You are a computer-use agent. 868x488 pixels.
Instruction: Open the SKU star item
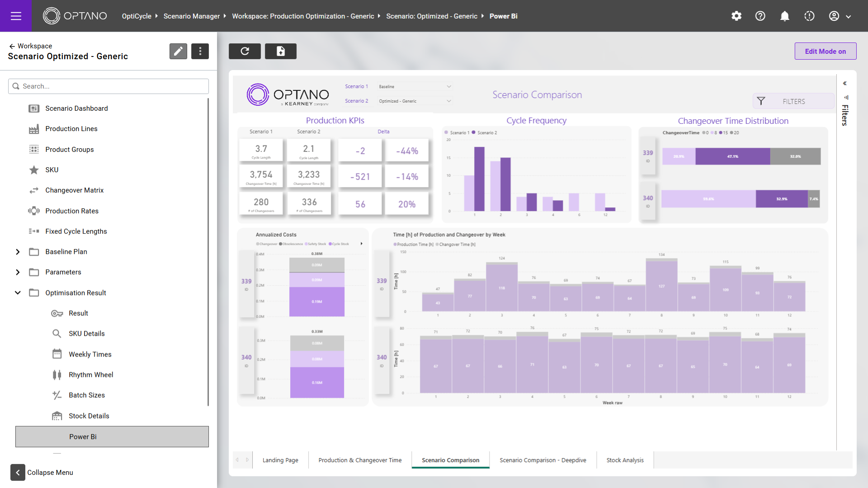click(x=52, y=170)
